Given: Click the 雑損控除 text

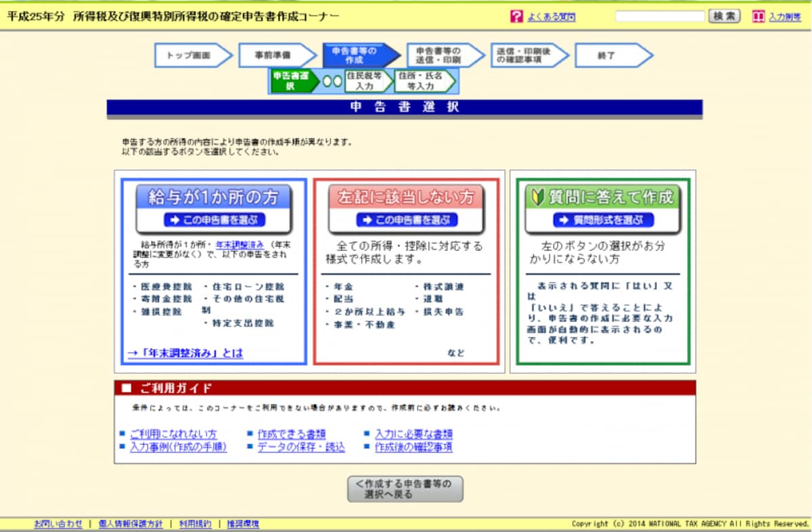Looking at the screenshot, I should point(160,311).
